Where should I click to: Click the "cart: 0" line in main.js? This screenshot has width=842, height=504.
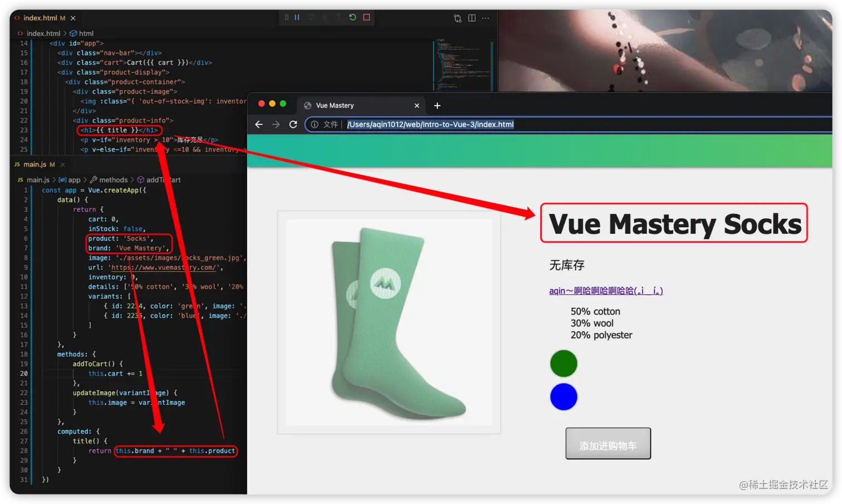point(103,219)
